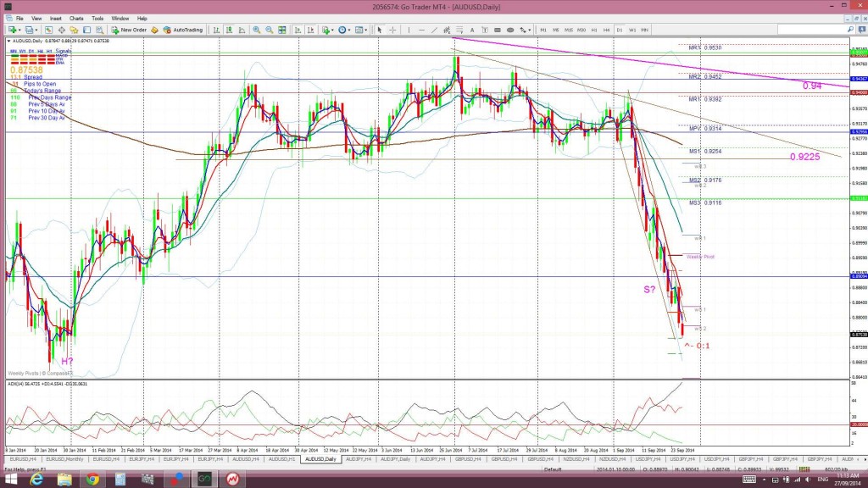Open the View menu
This screenshot has height=488, width=868.
click(36, 19)
